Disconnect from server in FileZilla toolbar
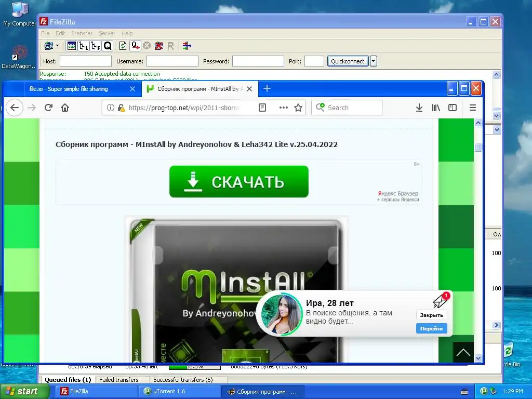The width and height of the screenshot is (532, 399). [159, 46]
